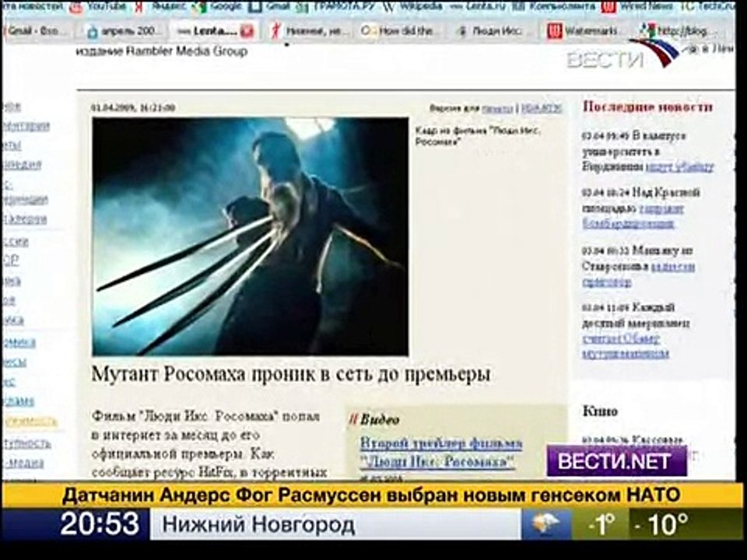Click the PDA/КПК version link

click(542, 109)
